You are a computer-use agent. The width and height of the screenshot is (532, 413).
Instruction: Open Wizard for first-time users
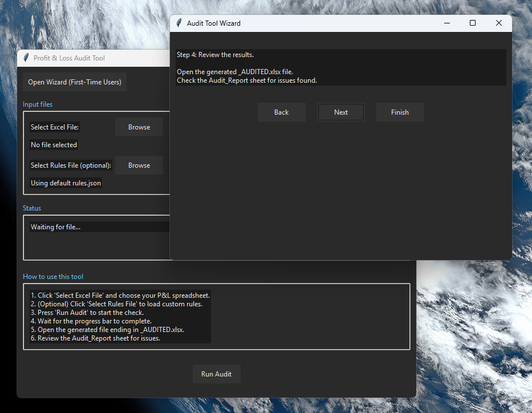[x=75, y=82]
